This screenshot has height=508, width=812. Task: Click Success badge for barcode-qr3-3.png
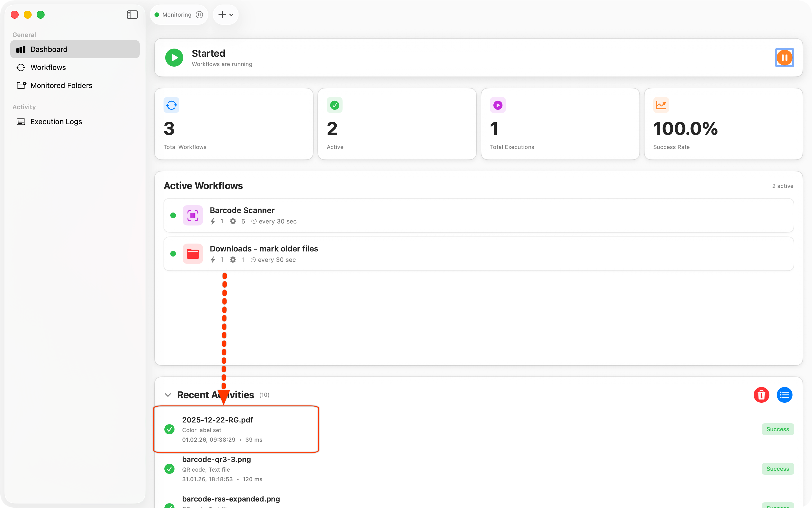pyautogui.click(x=778, y=469)
